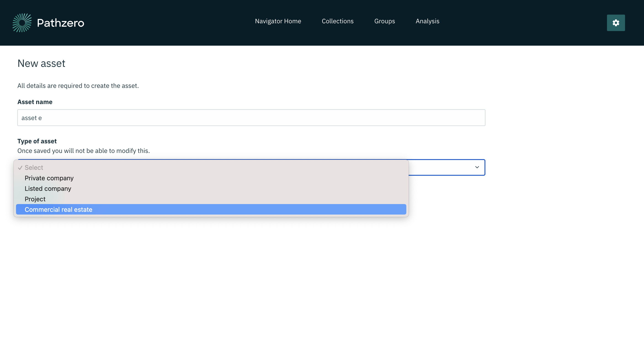Click the New asset heading

[x=41, y=63]
